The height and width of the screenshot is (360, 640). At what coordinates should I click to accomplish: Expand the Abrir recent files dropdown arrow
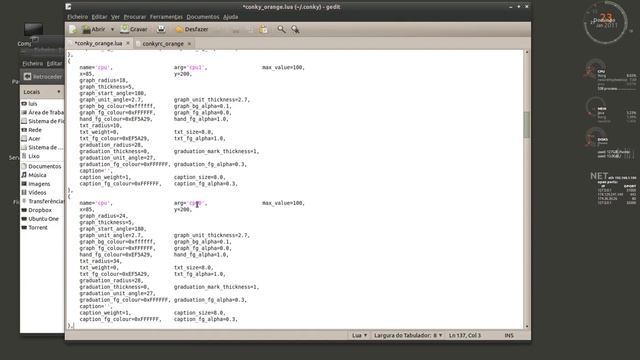click(112, 29)
